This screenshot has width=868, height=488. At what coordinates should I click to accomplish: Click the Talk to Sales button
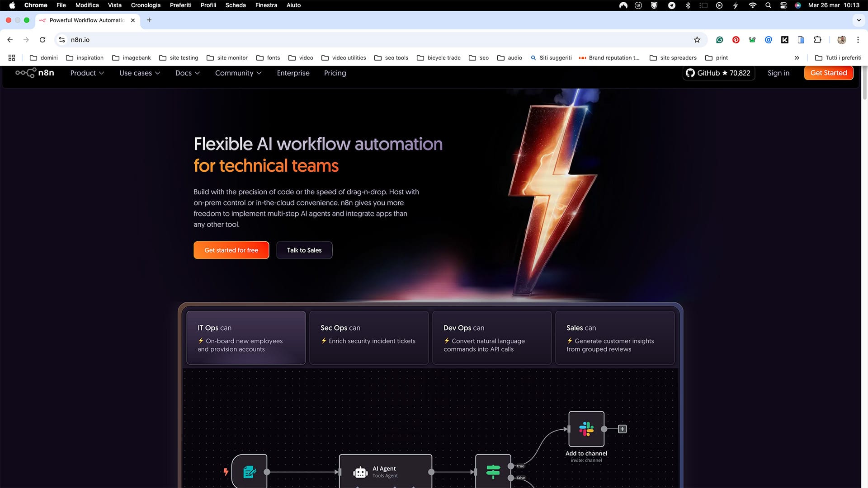pyautogui.click(x=304, y=250)
